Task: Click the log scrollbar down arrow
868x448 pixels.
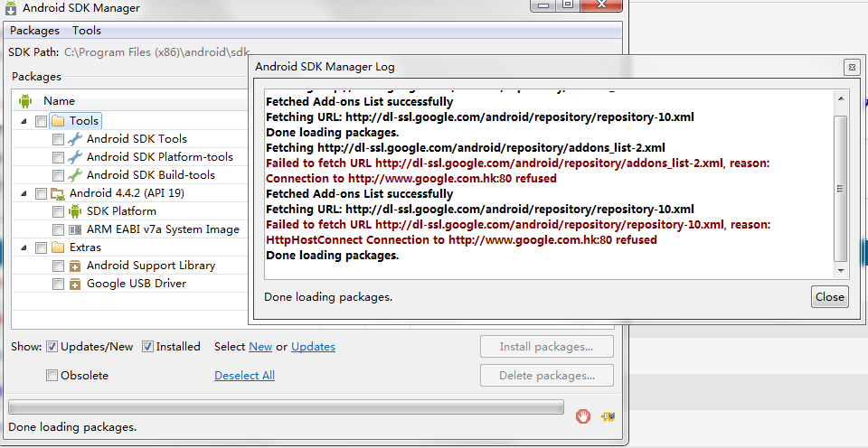Action: pyautogui.click(x=841, y=270)
